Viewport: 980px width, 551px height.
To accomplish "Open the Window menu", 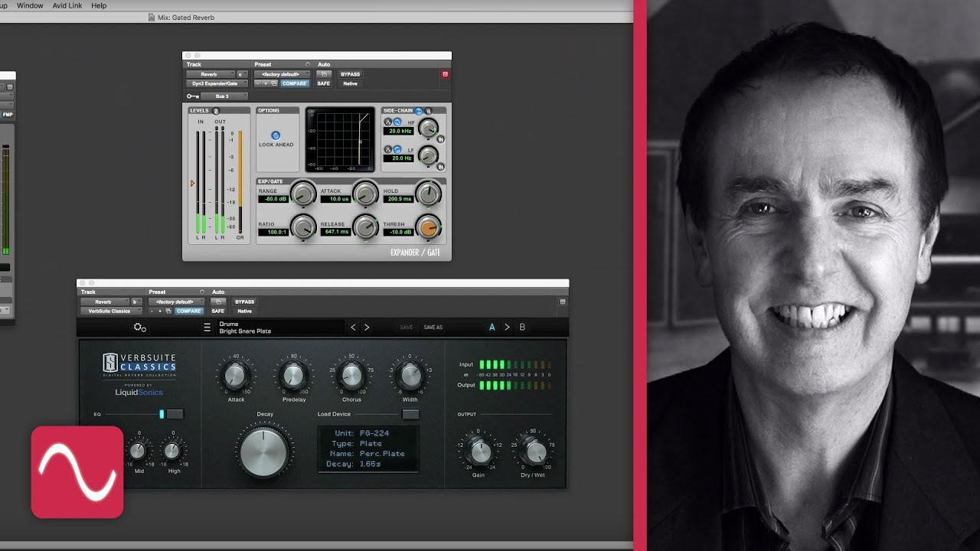I will [x=30, y=5].
